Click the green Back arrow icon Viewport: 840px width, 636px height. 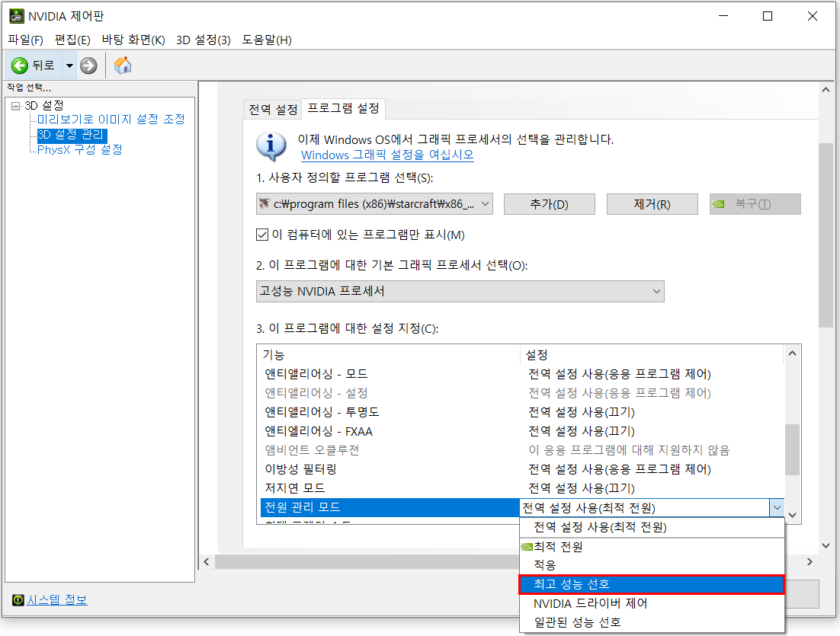19,66
